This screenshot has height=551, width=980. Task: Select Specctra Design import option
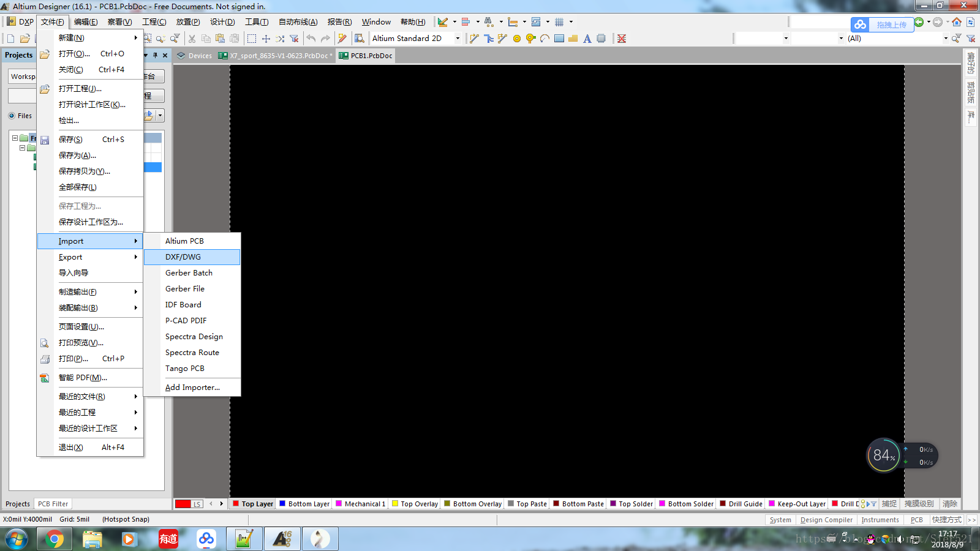coord(192,337)
